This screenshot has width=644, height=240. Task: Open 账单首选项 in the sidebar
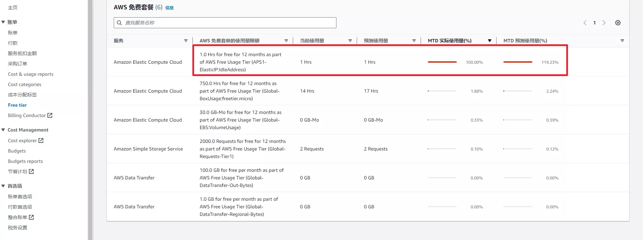(x=20, y=197)
